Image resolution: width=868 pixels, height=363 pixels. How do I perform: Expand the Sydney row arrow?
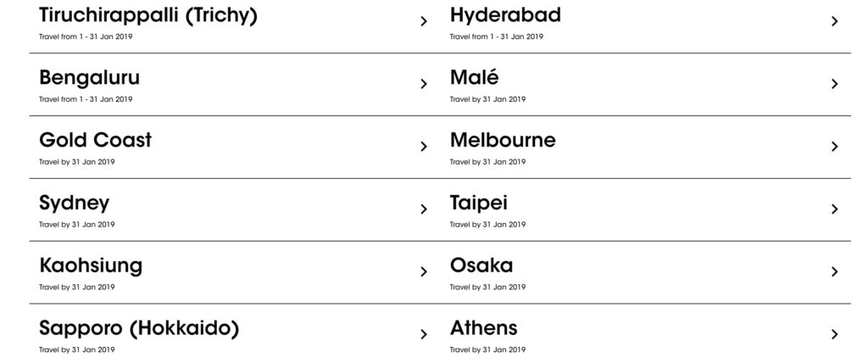coord(424,209)
